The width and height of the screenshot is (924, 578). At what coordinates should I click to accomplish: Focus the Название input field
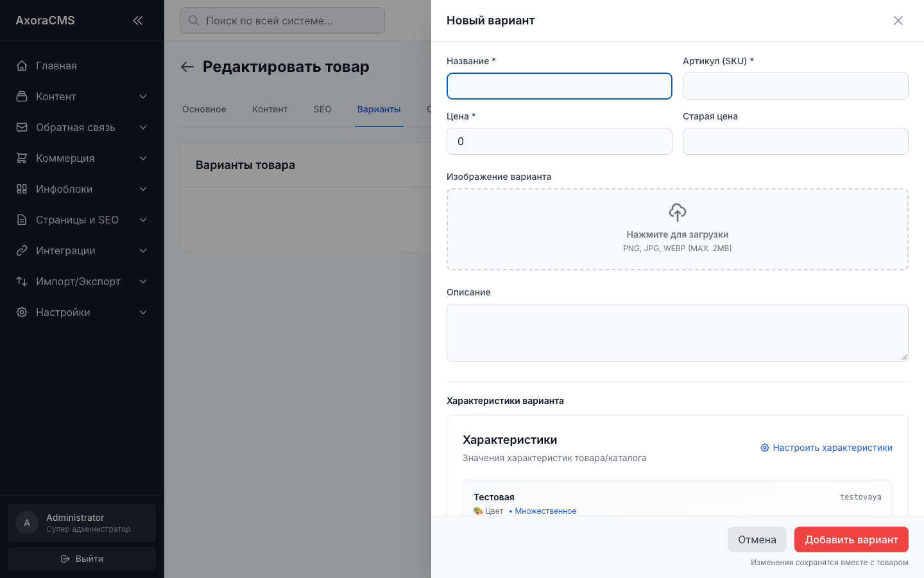pos(560,86)
